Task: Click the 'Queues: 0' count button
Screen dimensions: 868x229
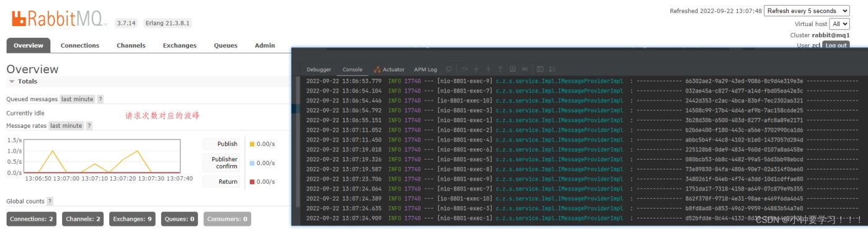Action: (179, 219)
